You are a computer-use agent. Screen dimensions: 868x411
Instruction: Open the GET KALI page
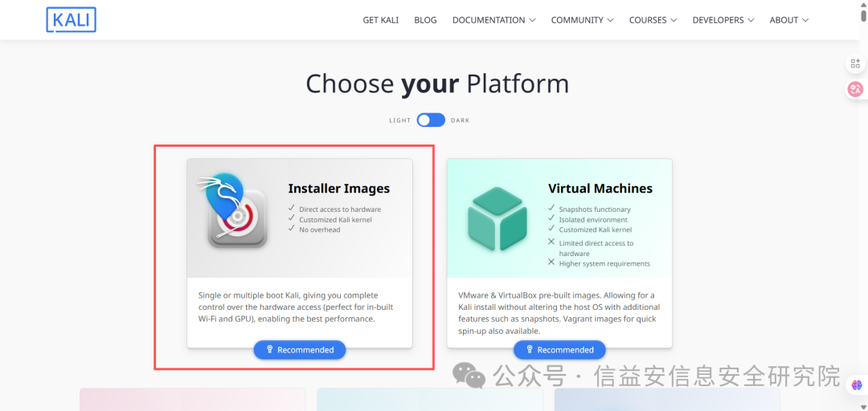point(380,20)
